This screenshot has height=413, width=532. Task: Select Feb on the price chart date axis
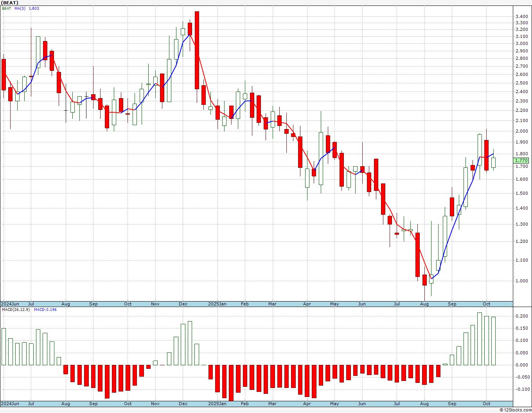coord(245,304)
